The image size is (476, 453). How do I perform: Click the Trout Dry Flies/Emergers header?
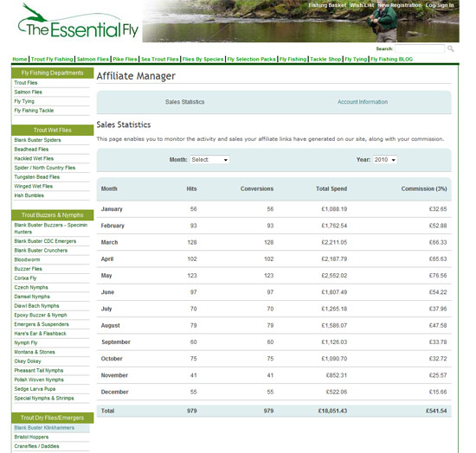53,418
